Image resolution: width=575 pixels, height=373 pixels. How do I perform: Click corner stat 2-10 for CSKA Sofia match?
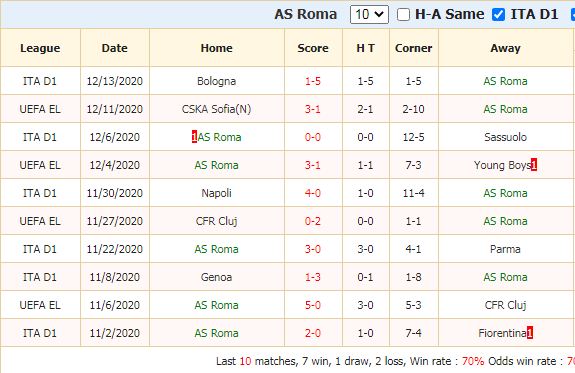pos(414,109)
